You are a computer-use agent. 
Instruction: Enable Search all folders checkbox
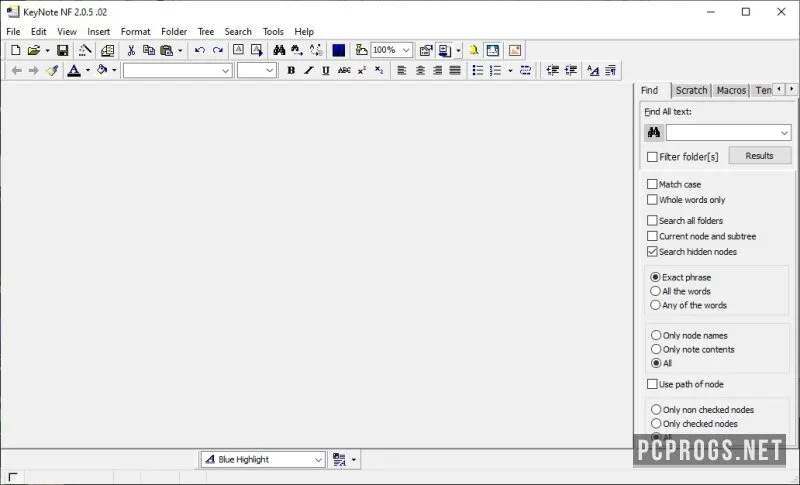(652, 220)
